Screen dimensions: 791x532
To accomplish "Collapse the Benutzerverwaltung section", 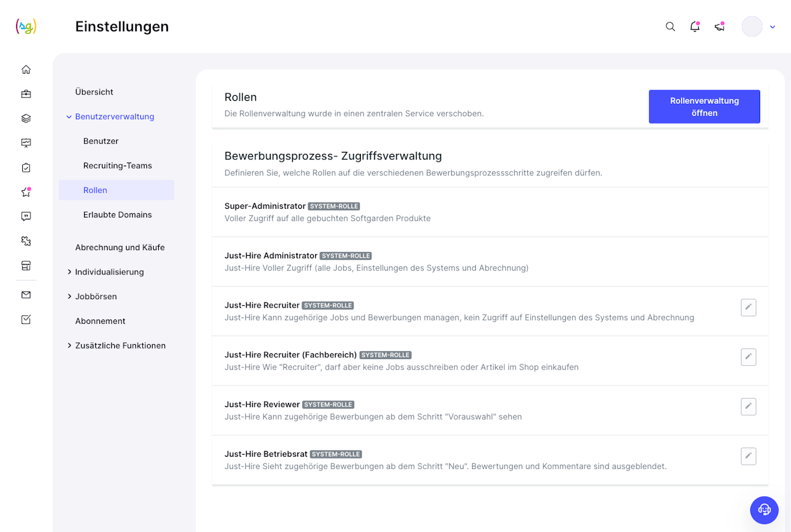I will pos(69,117).
